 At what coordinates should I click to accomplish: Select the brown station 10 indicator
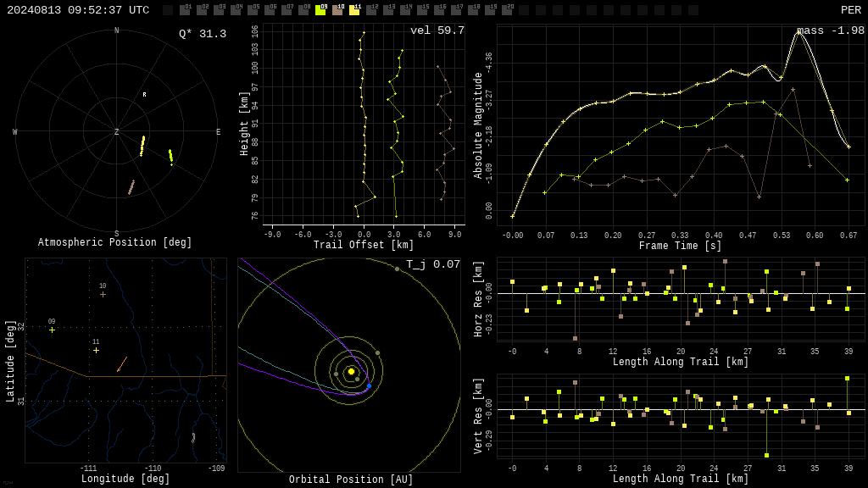(x=337, y=9)
